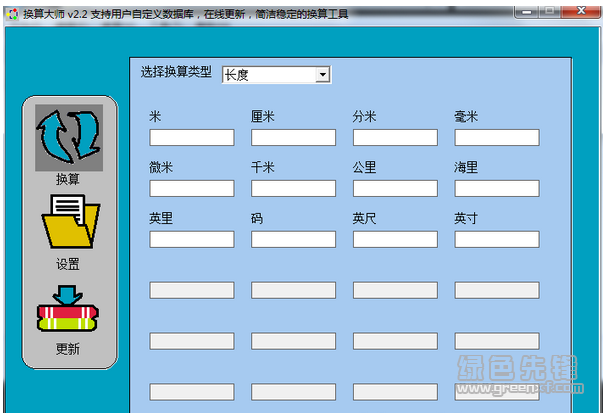
Task: Click the 米 input field
Action: [x=192, y=137]
